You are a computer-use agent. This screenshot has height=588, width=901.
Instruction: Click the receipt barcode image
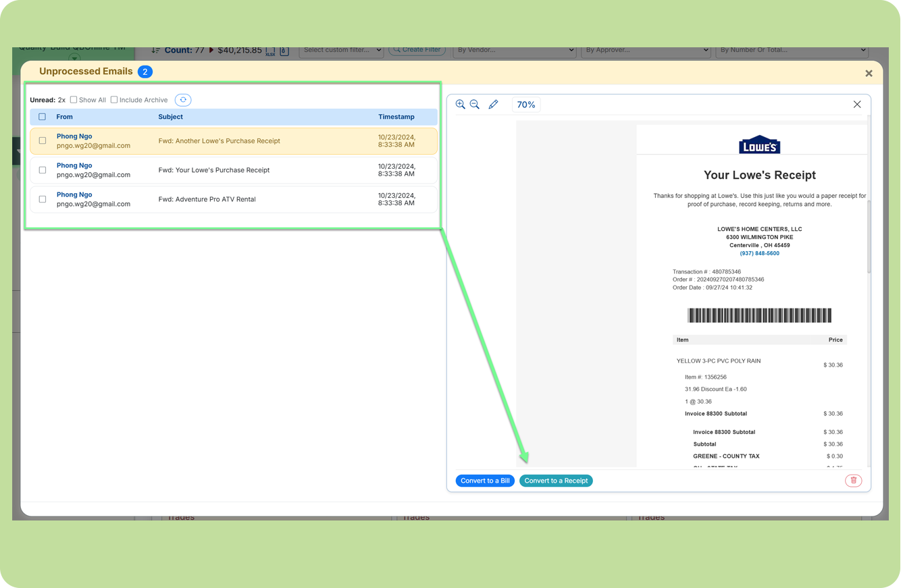(x=759, y=315)
